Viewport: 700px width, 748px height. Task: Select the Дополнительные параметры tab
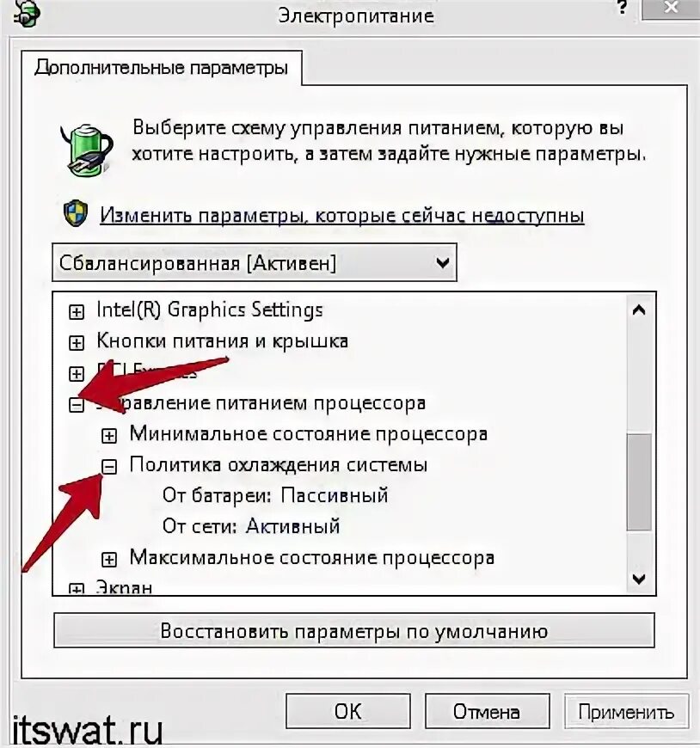162,68
